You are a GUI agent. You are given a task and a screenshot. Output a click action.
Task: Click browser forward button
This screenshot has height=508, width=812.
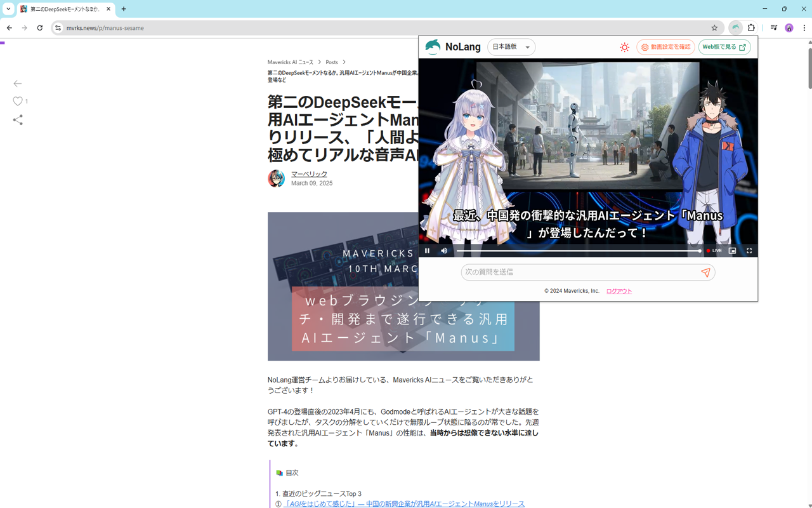[25, 28]
